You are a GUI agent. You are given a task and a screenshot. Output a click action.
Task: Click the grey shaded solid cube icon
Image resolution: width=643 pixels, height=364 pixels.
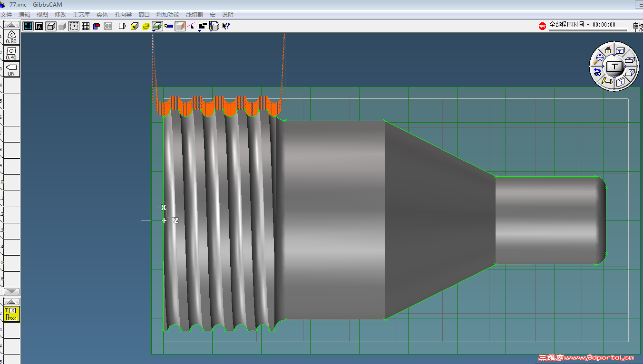coord(62,26)
